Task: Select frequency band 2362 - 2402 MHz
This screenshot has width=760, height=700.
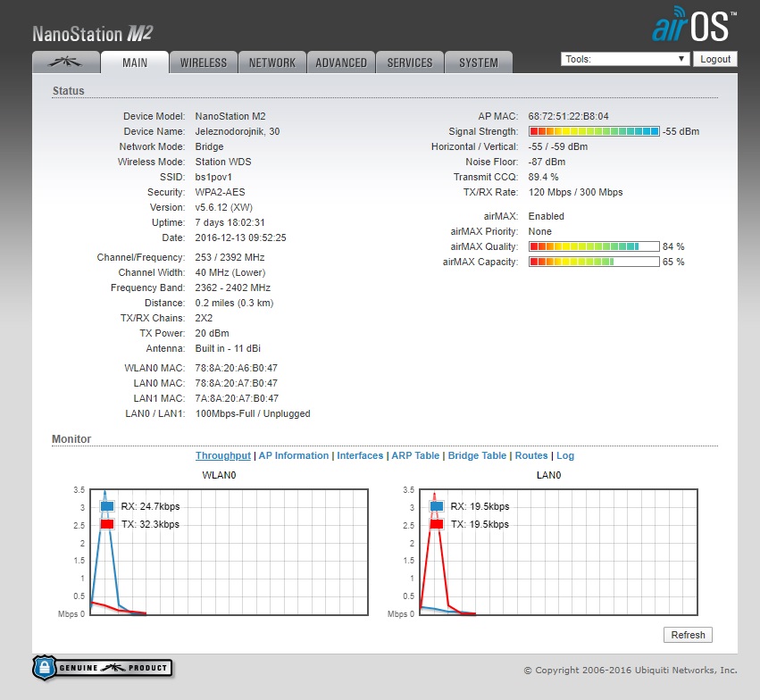Action: coord(233,287)
